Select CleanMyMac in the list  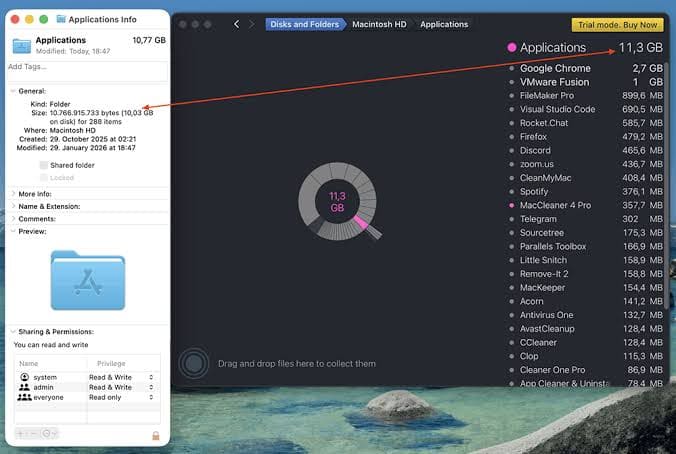pos(586,178)
